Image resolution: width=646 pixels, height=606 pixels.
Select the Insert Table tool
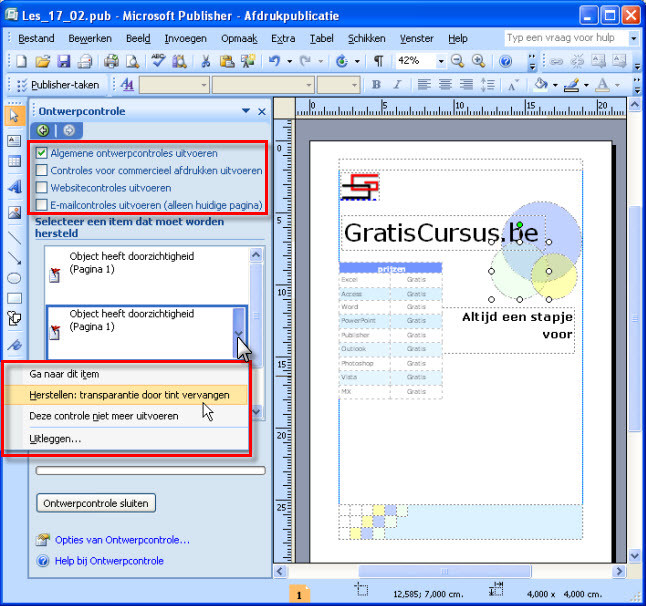(14, 161)
